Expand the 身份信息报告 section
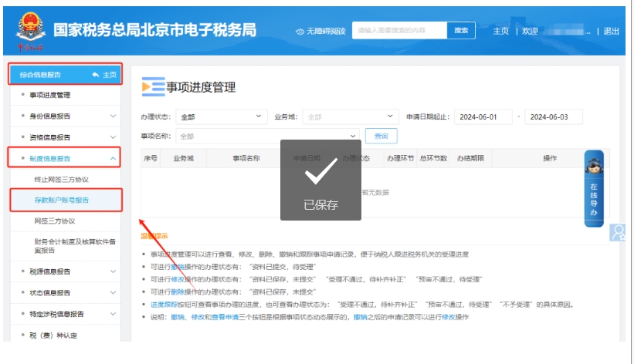The width and height of the screenshot is (634, 364). point(114,116)
